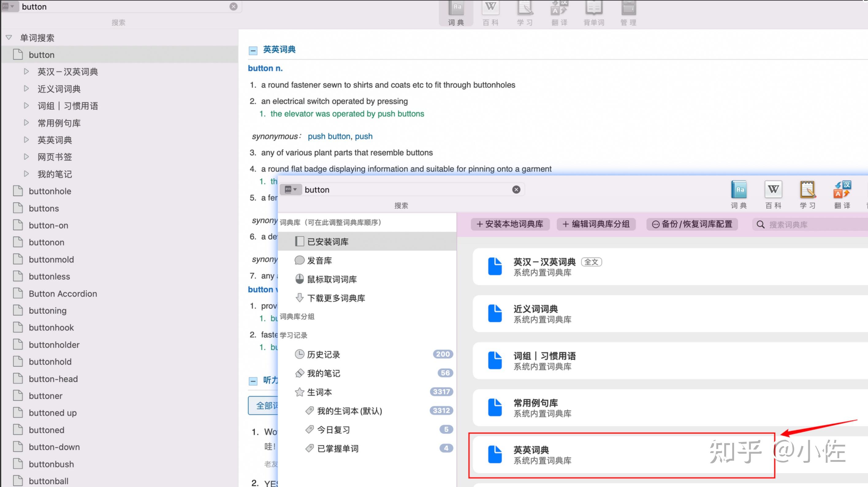This screenshot has height=487, width=868.
Task: Select buttonhook in word list
Action: click(x=120, y=327)
